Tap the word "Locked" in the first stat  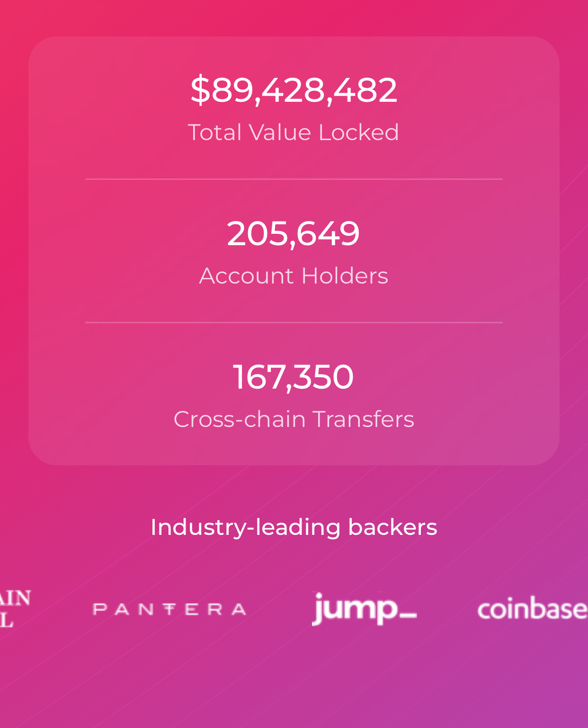(x=358, y=132)
